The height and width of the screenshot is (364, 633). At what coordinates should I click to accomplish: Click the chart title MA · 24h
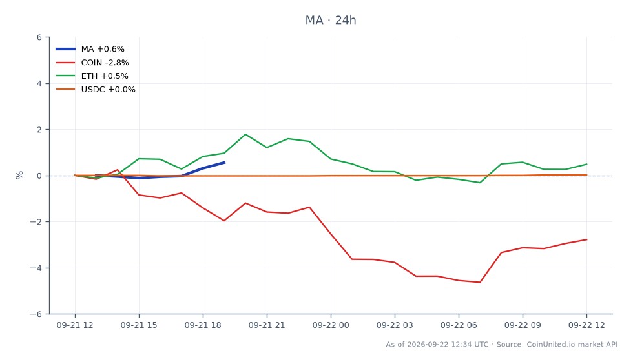click(331, 20)
